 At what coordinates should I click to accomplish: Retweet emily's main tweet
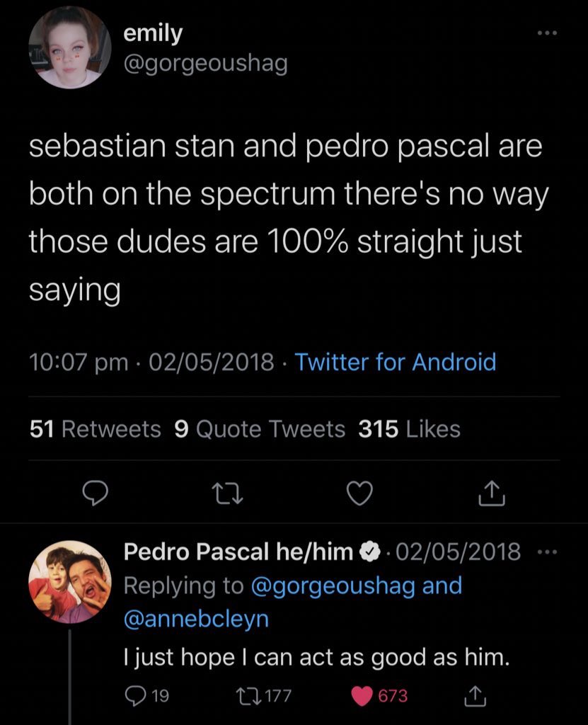point(228,493)
